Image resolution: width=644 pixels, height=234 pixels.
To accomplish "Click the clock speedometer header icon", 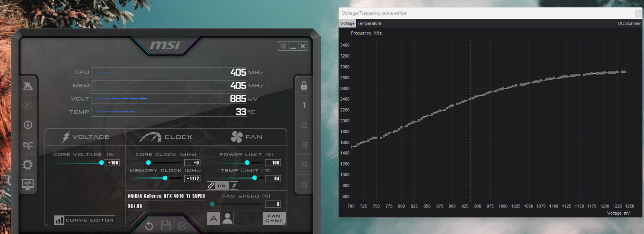I will (x=150, y=137).
